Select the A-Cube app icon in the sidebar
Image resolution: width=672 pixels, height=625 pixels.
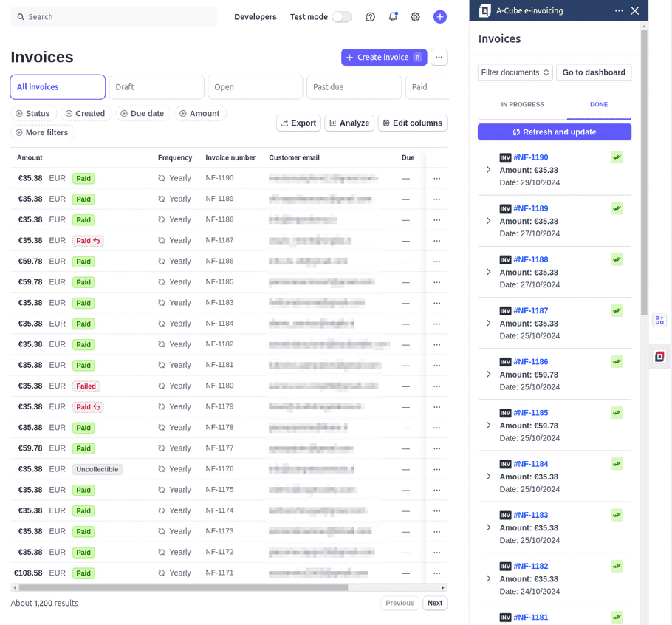(x=659, y=356)
